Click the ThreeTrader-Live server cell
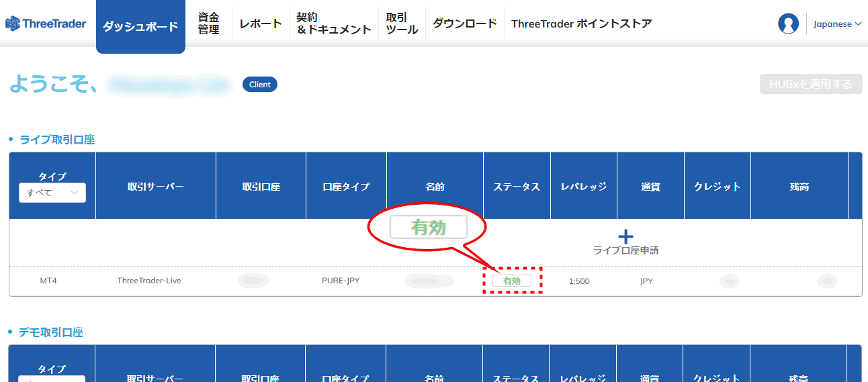Image resolution: width=868 pixels, height=382 pixels. point(149,281)
